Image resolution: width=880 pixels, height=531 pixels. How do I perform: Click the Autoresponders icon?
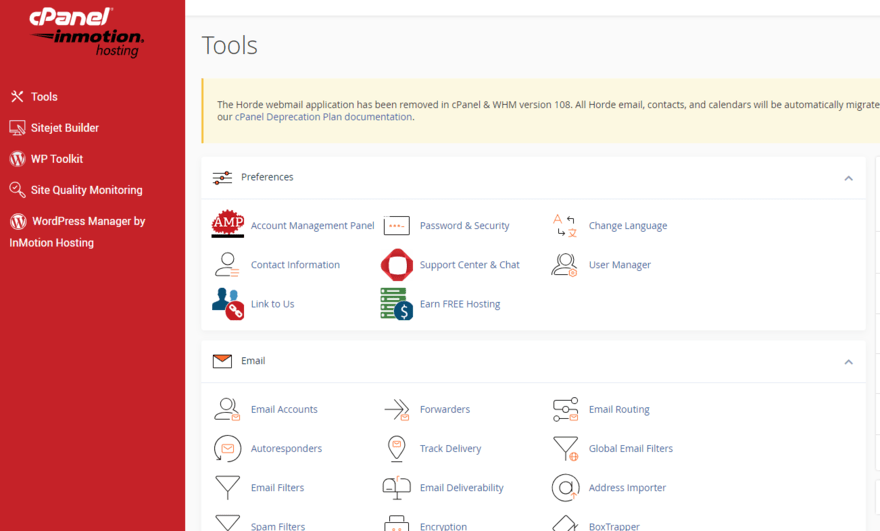pos(227,448)
